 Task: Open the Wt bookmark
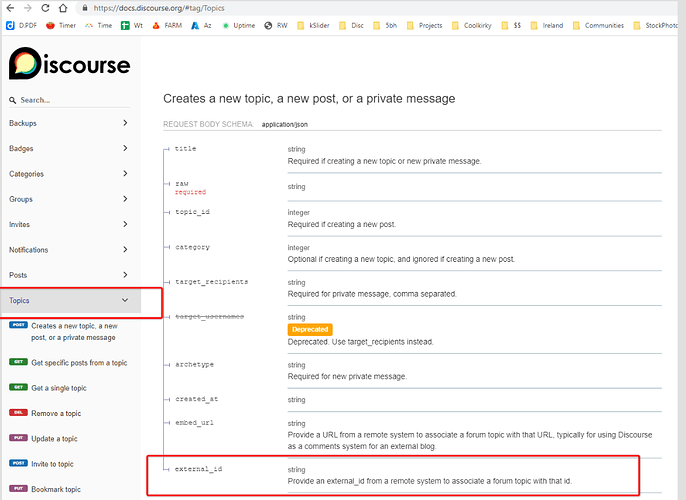pyautogui.click(x=132, y=25)
